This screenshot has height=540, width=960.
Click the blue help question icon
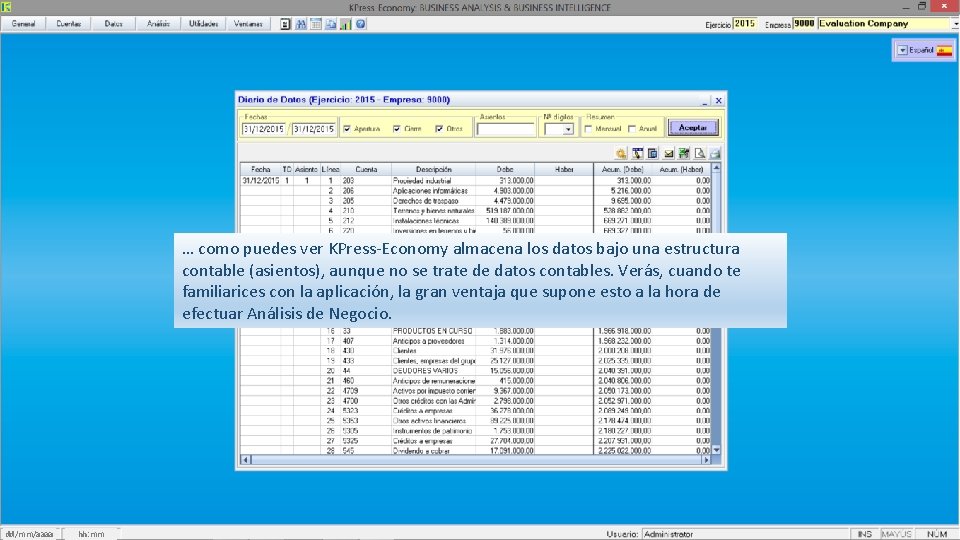[361, 24]
